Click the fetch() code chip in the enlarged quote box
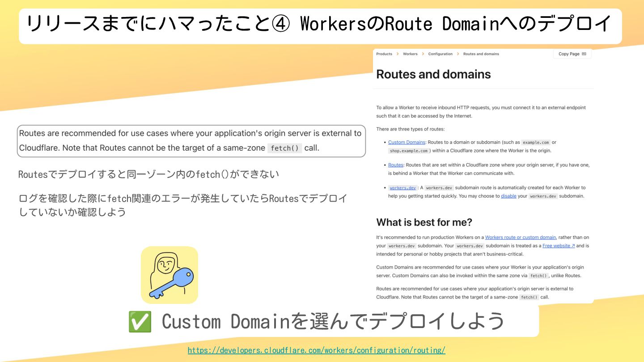The image size is (644, 362). pyautogui.click(x=284, y=148)
